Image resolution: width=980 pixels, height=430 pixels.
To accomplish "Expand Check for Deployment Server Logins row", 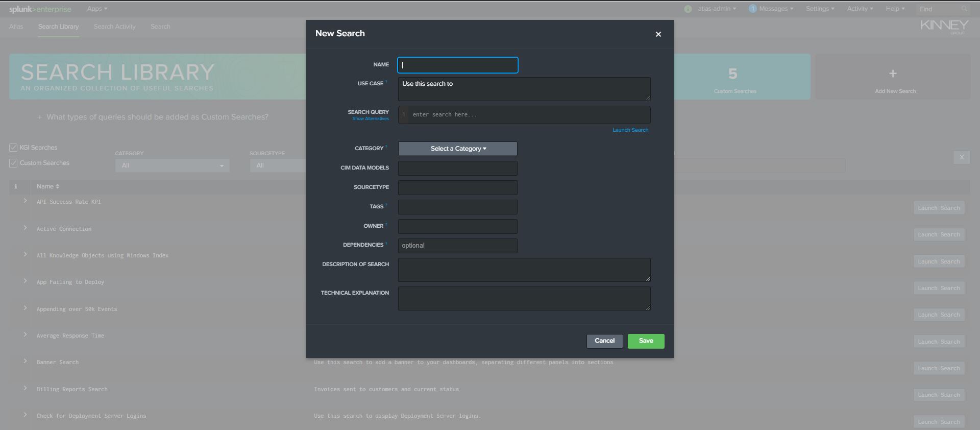I will pos(25,415).
